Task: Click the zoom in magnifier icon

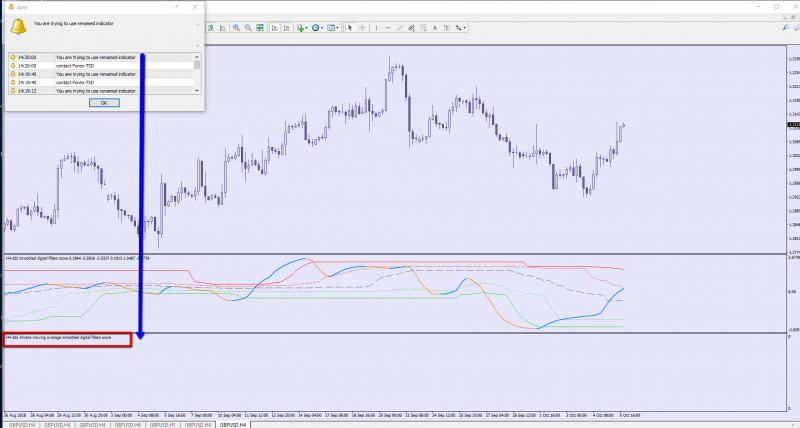Action: click(x=237, y=28)
